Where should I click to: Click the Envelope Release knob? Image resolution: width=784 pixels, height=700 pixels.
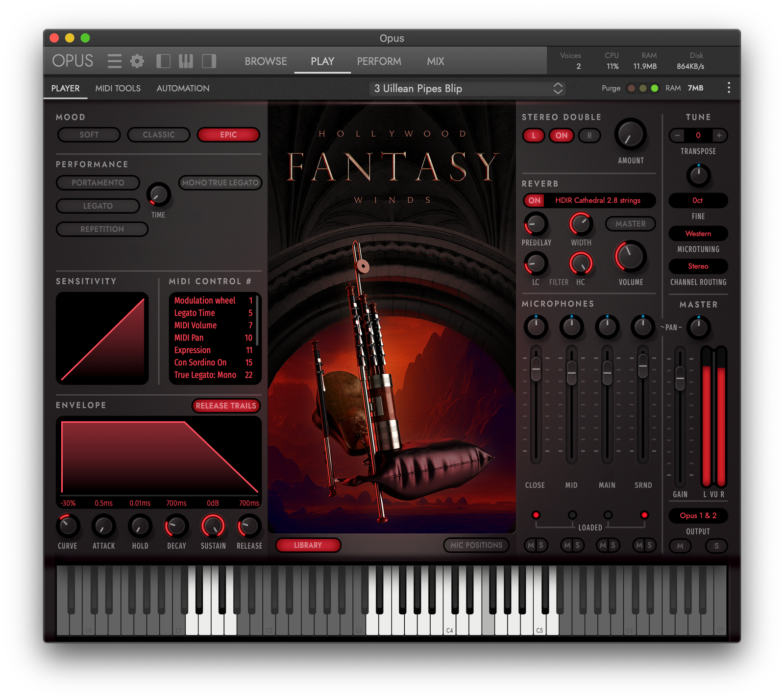pyautogui.click(x=249, y=526)
